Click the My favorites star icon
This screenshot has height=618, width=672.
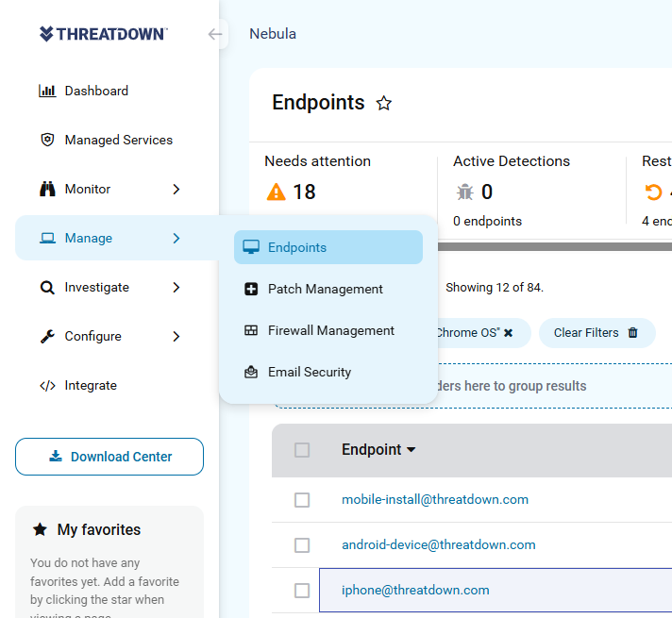[40, 529]
